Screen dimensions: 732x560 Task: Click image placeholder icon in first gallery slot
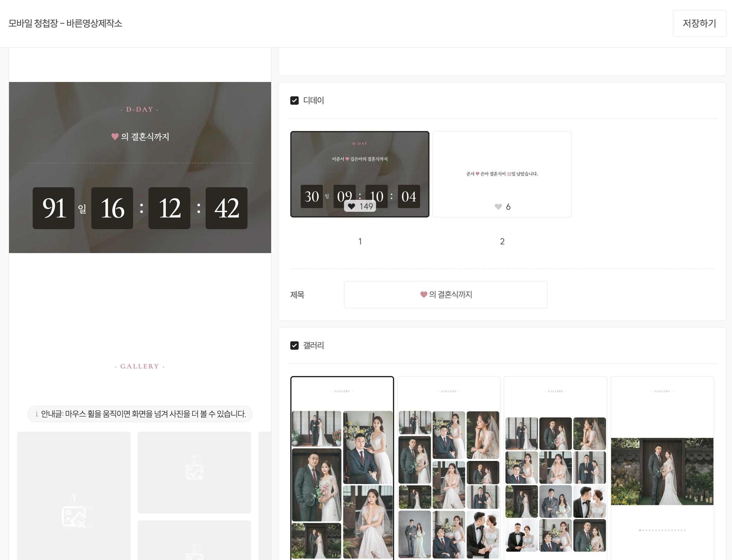[x=74, y=516]
